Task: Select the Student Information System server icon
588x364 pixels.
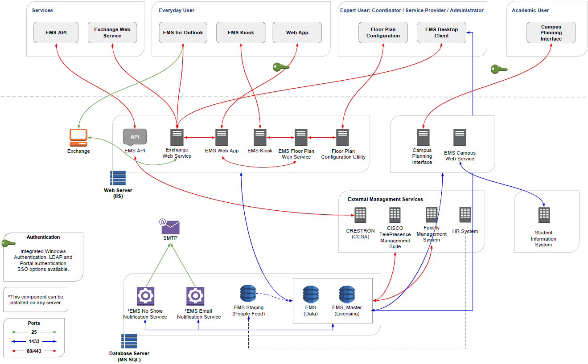Action: click(x=544, y=215)
